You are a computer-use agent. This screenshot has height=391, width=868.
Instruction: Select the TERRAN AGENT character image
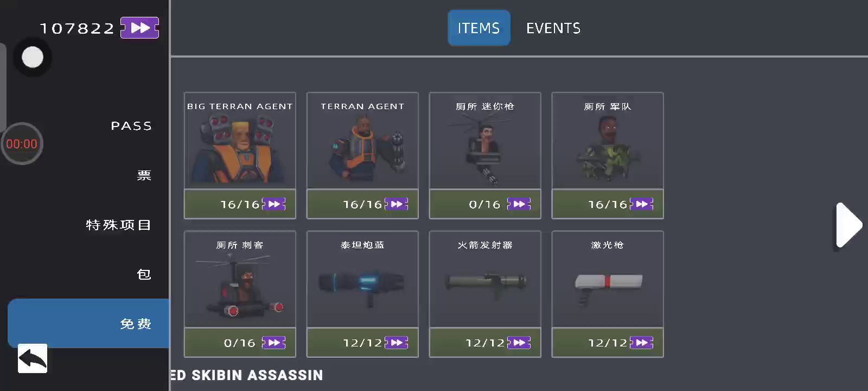pyautogui.click(x=362, y=148)
